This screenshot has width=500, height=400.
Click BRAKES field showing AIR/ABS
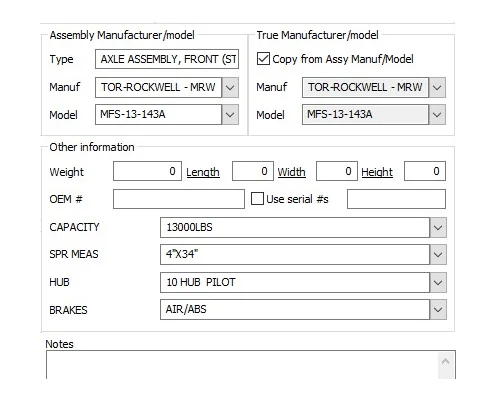[295, 310]
